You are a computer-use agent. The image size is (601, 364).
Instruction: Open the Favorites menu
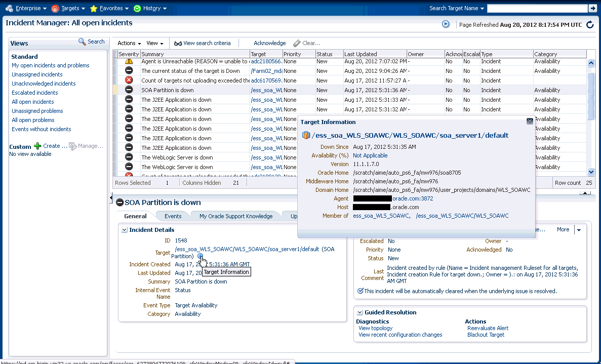[x=109, y=8]
